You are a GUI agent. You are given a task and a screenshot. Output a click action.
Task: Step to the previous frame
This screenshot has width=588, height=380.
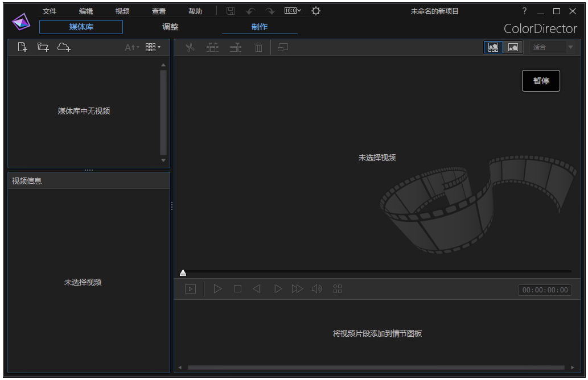coord(257,289)
